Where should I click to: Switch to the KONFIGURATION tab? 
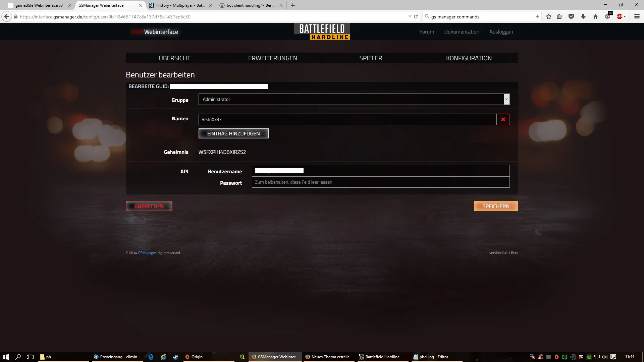tap(469, 58)
